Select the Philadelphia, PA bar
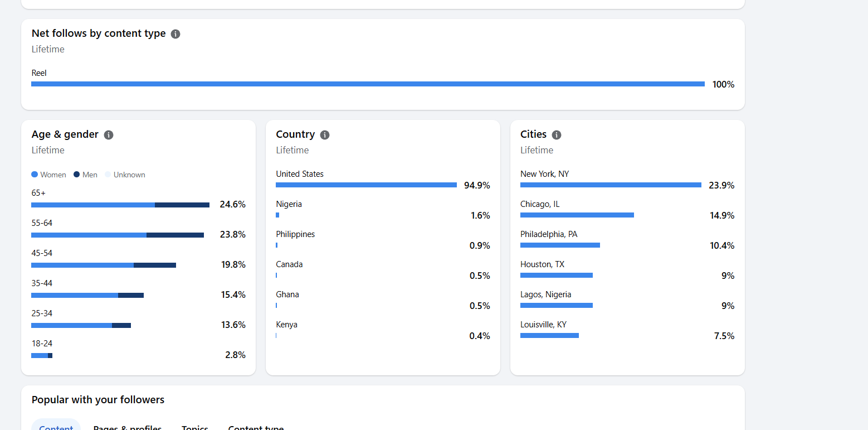 tap(560, 245)
